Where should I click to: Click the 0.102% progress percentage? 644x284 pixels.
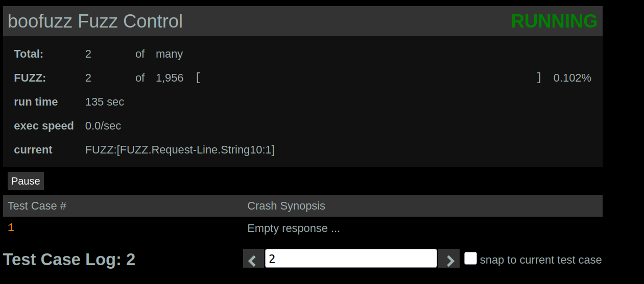tap(572, 78)
